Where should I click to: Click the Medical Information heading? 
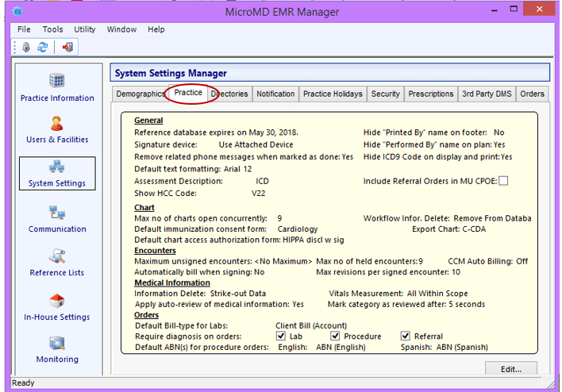point(172,282)
